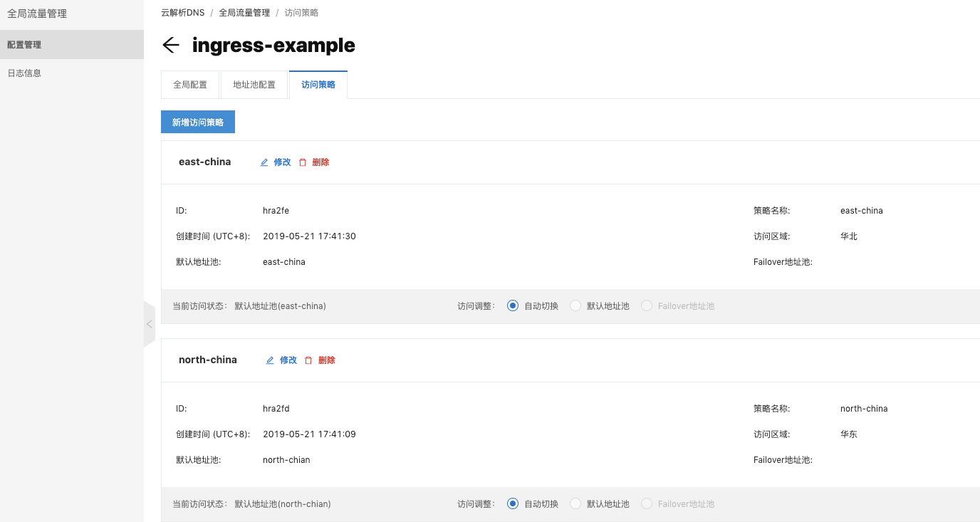
Task: Click the 删除 link for north-china
Action: (x=327, y=360)
